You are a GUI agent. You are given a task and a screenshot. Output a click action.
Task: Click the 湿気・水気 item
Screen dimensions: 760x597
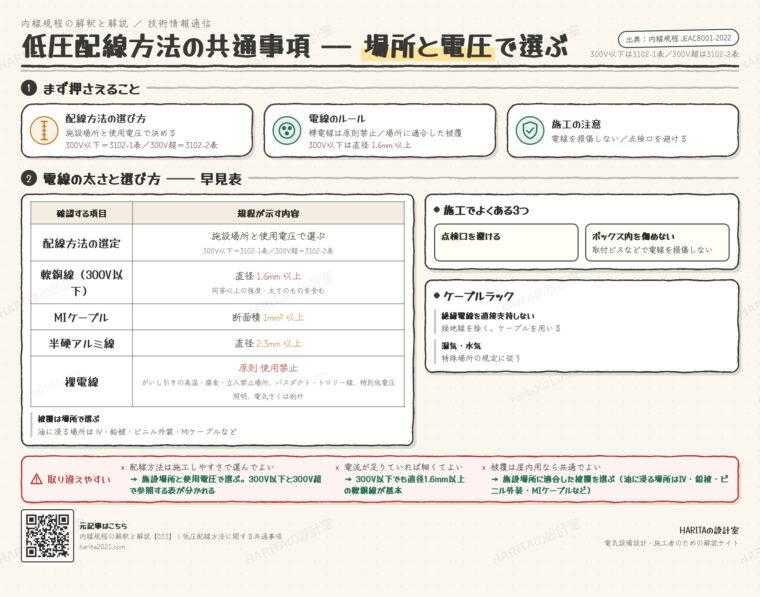[x=461, y=346]
